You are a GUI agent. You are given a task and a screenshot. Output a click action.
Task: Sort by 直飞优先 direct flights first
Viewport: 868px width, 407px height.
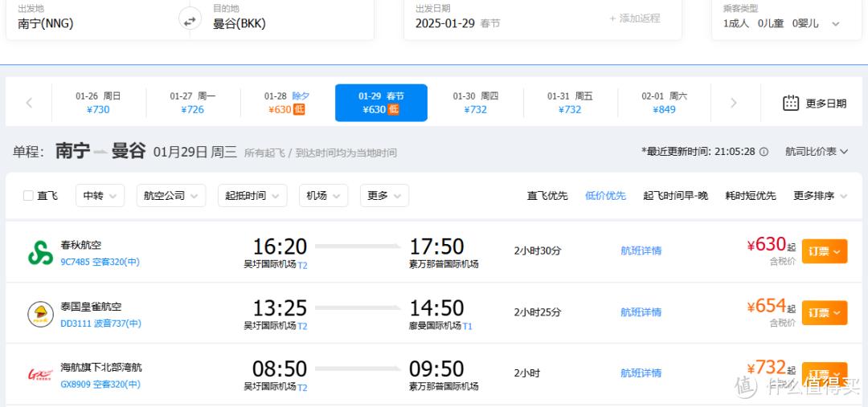pyautogui.click(x=547, y=196)
